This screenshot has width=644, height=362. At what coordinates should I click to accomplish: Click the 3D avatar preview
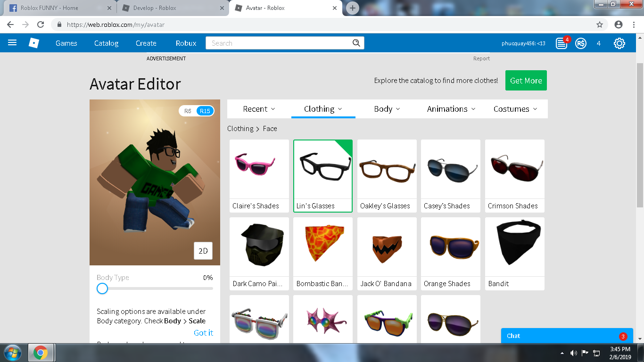[155, 182]
